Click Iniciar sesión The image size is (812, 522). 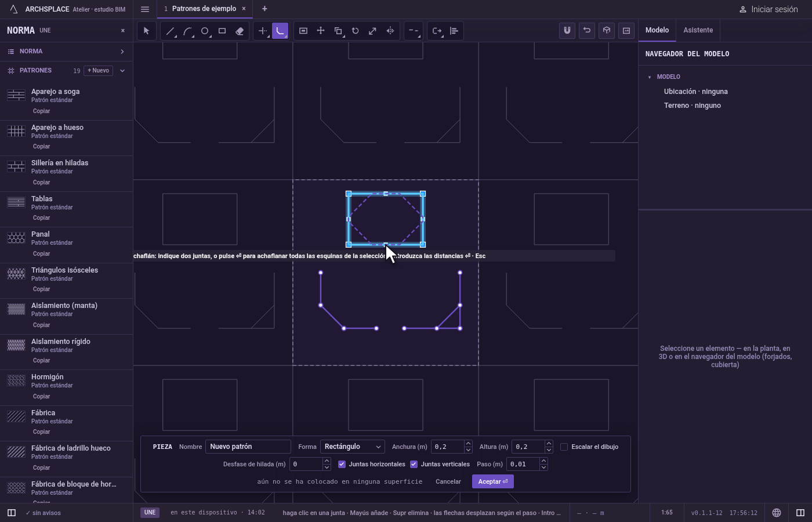[768, 9]
